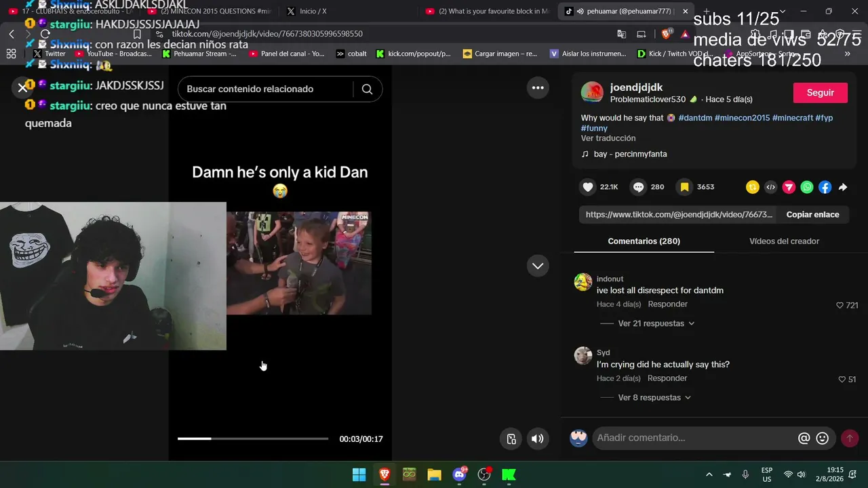The height and width of the screenshot is (488, 868).
Task: Reply to indonut's comment
Action: 667,304
